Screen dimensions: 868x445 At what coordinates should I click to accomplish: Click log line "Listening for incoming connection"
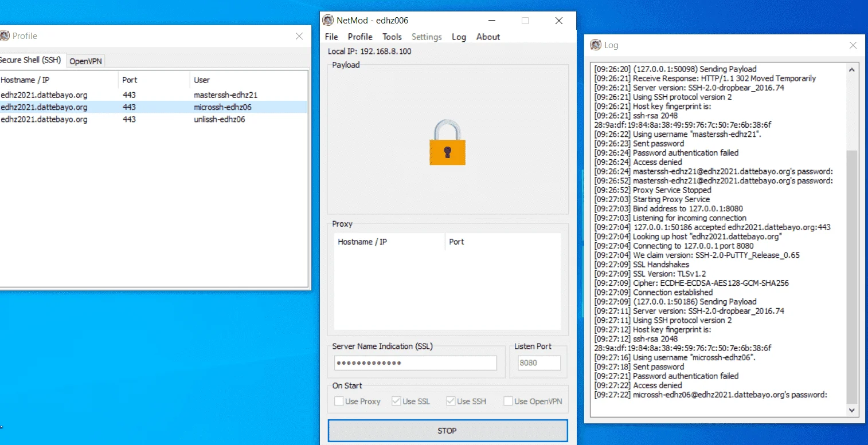(x=670, y=218)
